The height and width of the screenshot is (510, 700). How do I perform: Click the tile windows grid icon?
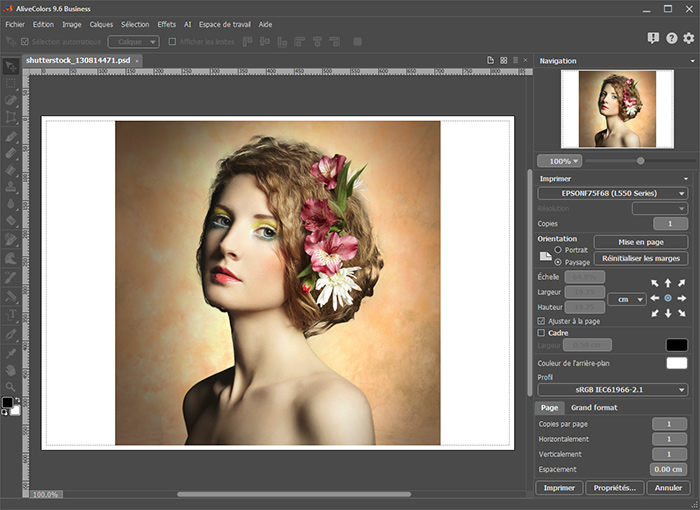pos(504,60)
